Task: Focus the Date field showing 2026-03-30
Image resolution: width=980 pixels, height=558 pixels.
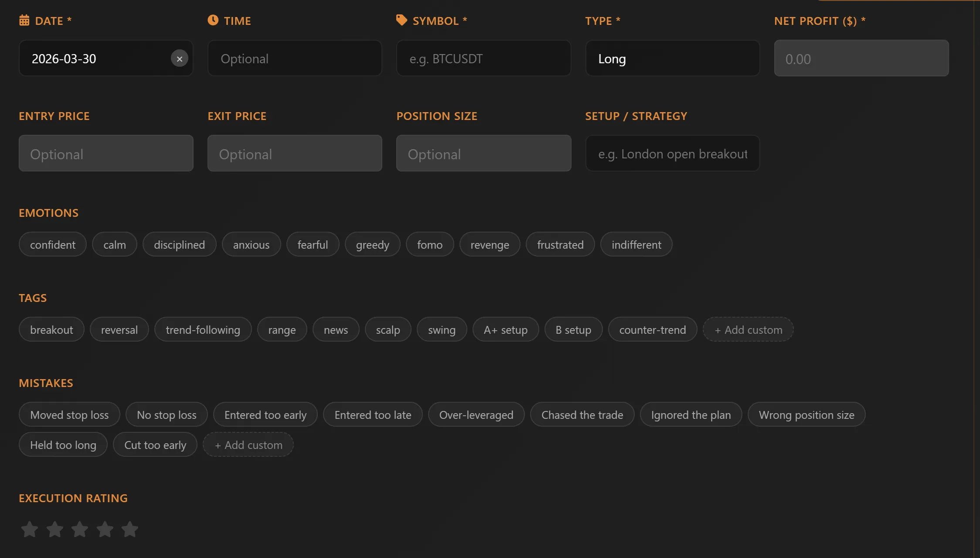Action: [x=106, y=58]
